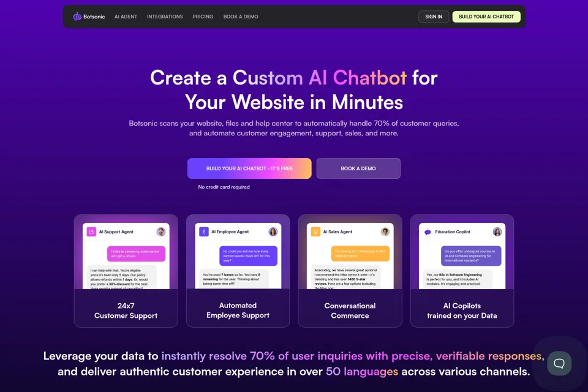Click 'instantly resolve 70% of user inquiries' text
The height and width of the screenshot is (392, 588).
(262, 356)
